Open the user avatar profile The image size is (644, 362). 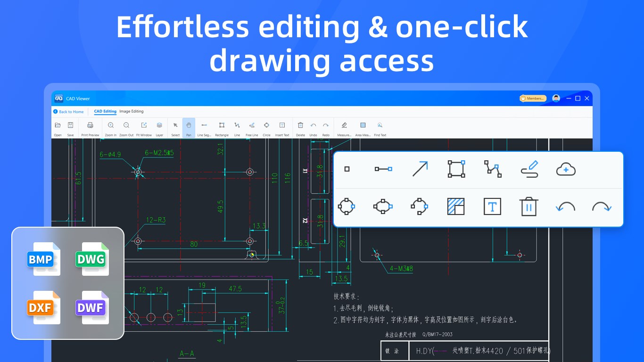point(556,99)
